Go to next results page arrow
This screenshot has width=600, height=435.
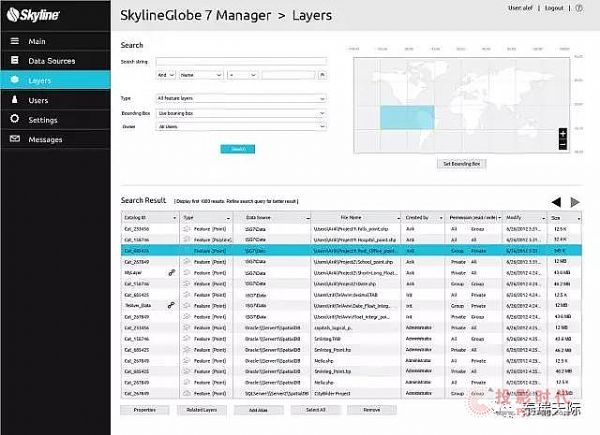pyautogui.click(x=575, y=201)
